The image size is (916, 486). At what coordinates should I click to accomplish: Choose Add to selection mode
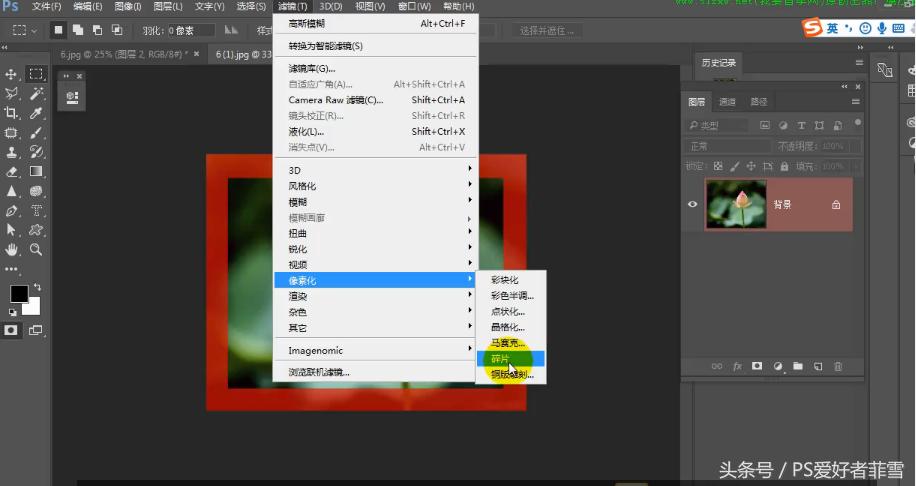point(78,30)
